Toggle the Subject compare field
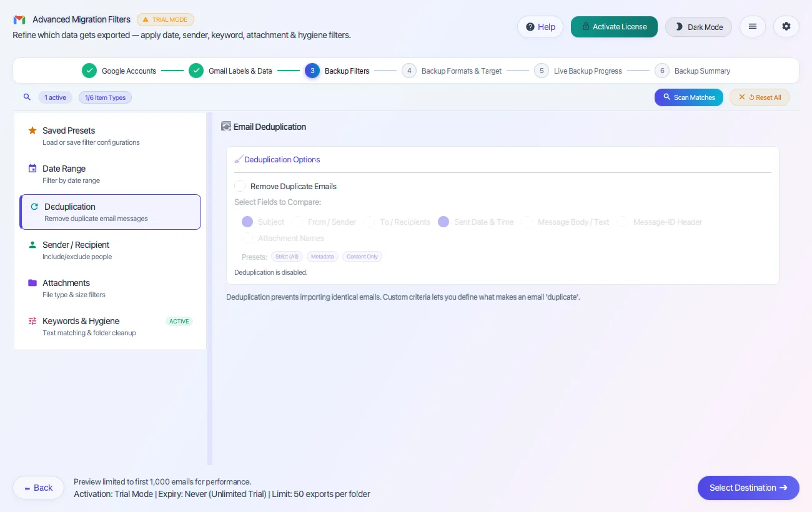Image resolution: width=812 pixels, height=512 pixels. click(x=247, y=222)
